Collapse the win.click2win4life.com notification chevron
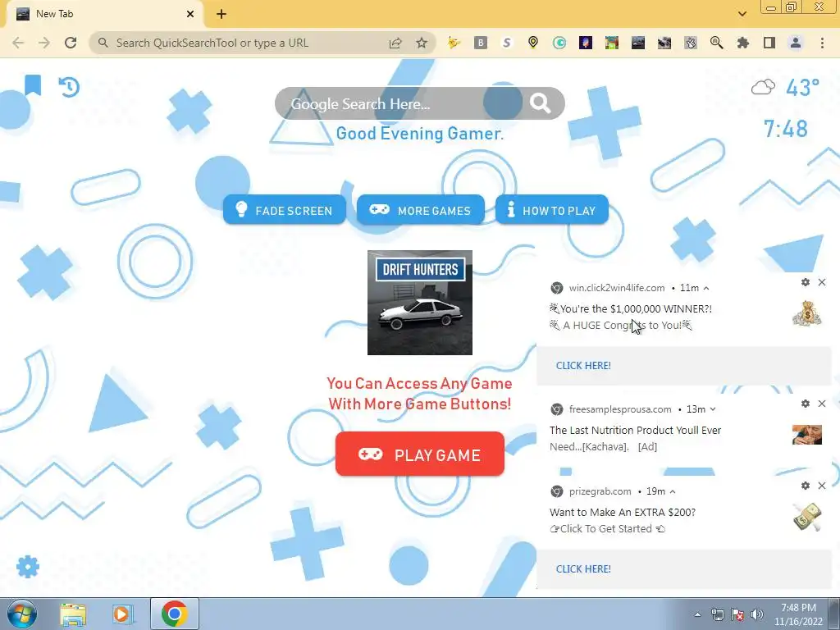 point(706,288)
